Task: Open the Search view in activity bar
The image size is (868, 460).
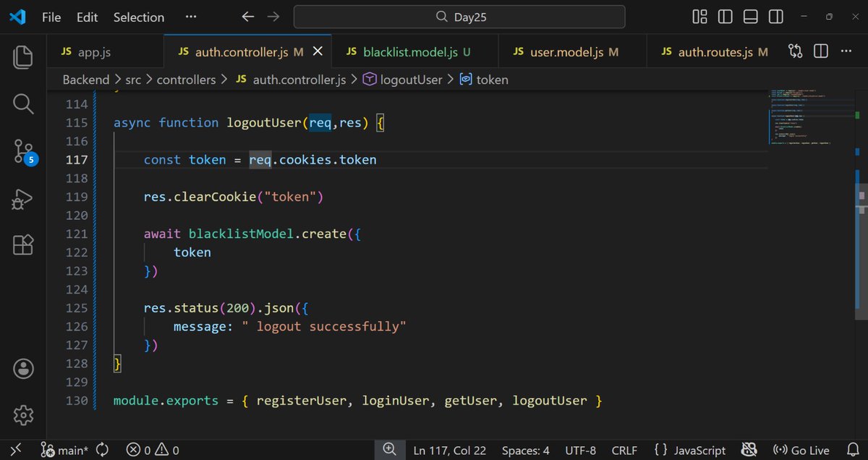Action: (x=23, y=104)
